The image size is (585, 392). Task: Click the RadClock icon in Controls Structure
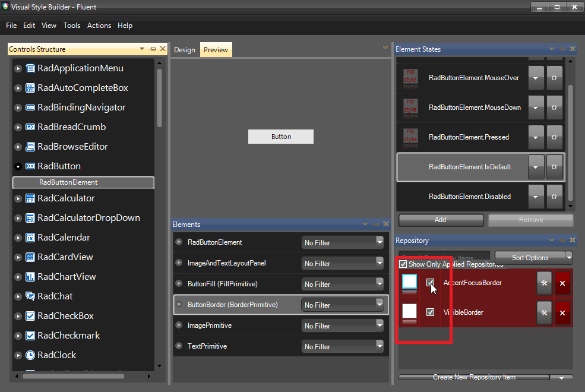[x=31, y=355]
